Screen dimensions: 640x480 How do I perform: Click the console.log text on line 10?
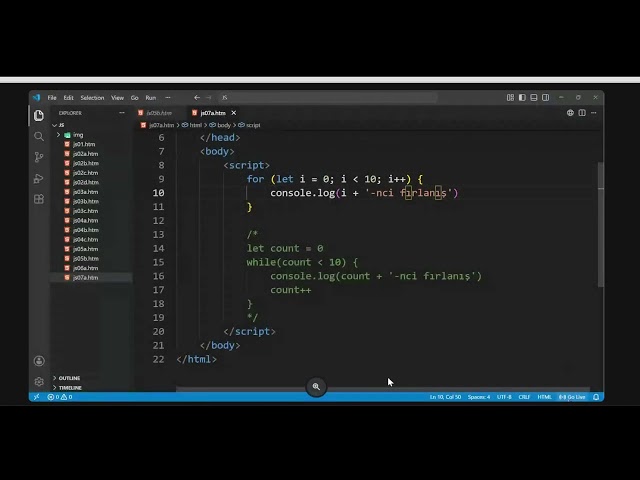302,193
